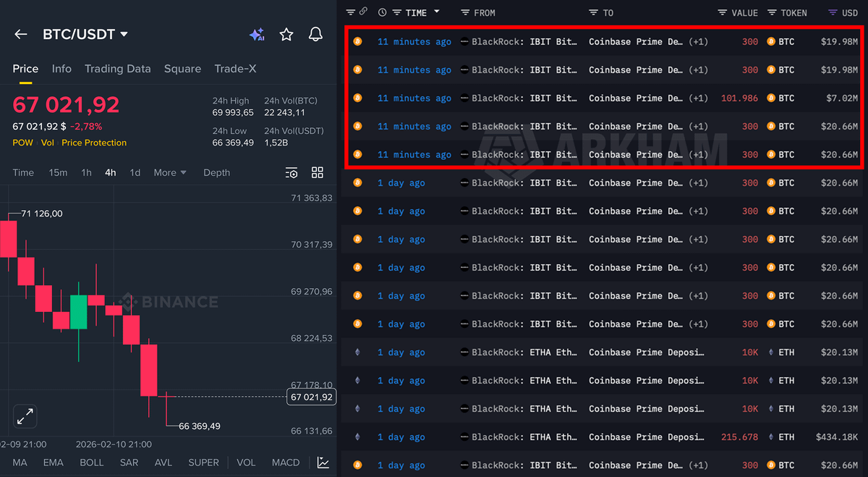Open the Trade-X tab
The width and height of the screenshot is (868, 477).
[235, 69]
